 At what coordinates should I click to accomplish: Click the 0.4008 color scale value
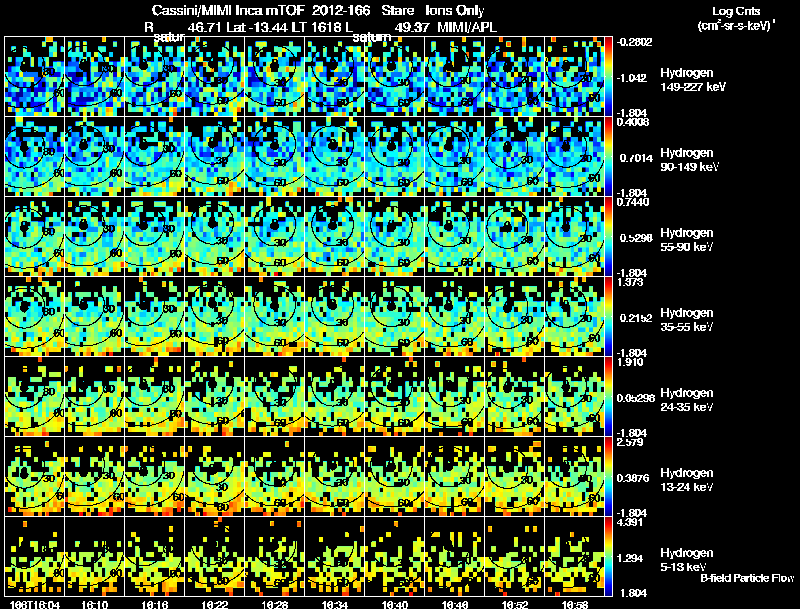point(632,122)
